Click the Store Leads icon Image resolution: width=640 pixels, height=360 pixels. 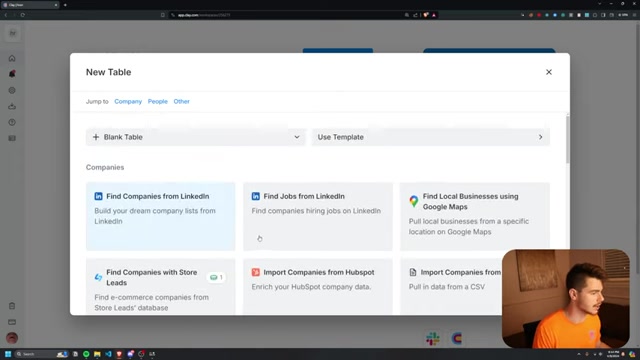tap(98, 278)
